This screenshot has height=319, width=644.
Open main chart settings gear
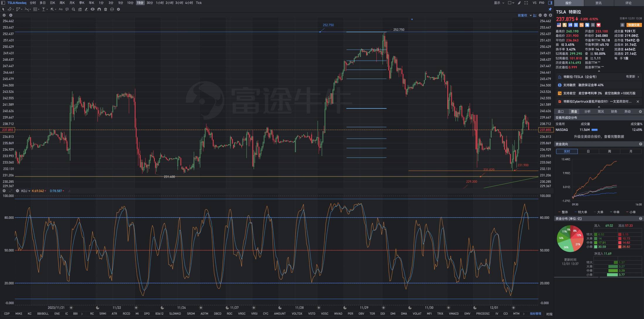[4, 15]
